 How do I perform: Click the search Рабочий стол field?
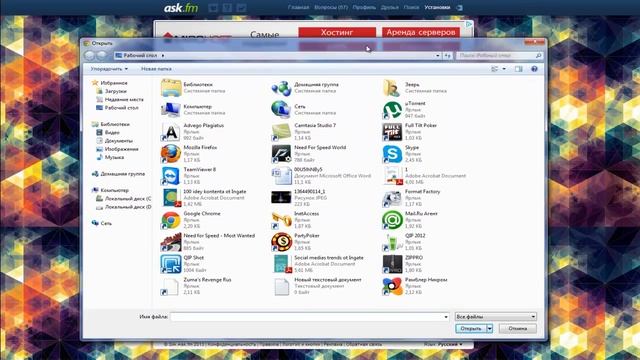499,56
